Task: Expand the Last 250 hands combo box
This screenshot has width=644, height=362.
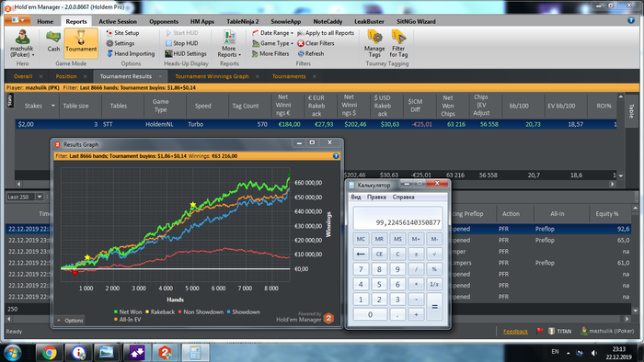Action: pyautogui.click(x=40, y=197)
